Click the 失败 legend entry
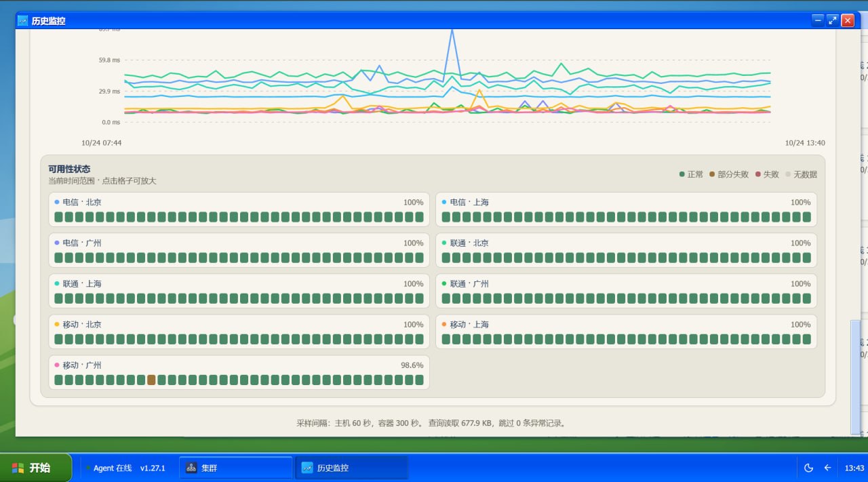 [767, 174]
